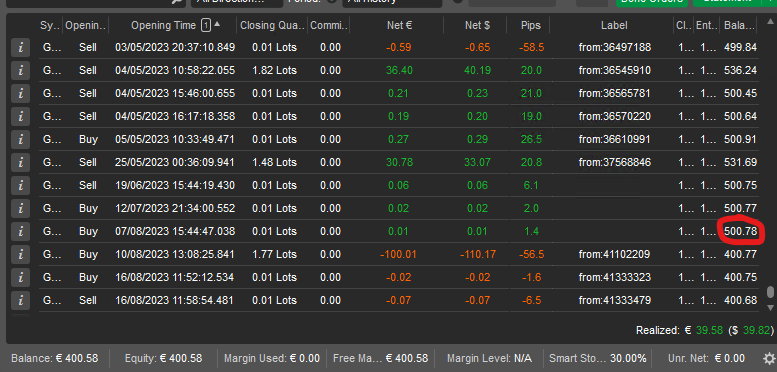The image size is (777, 372).
Task: Select the 1.77 Lots closing quantity cell
Action: (x=275, y=255)
